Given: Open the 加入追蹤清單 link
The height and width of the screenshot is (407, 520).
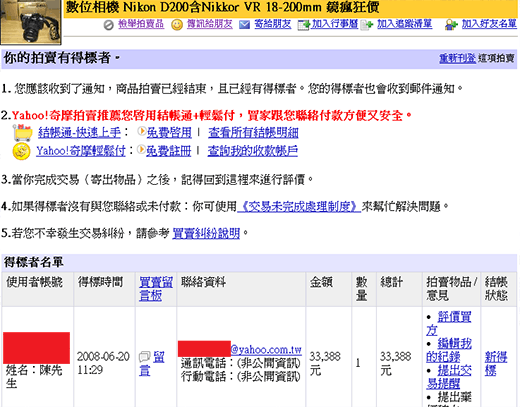Looking at the screenshot, I should pos(405,24).
